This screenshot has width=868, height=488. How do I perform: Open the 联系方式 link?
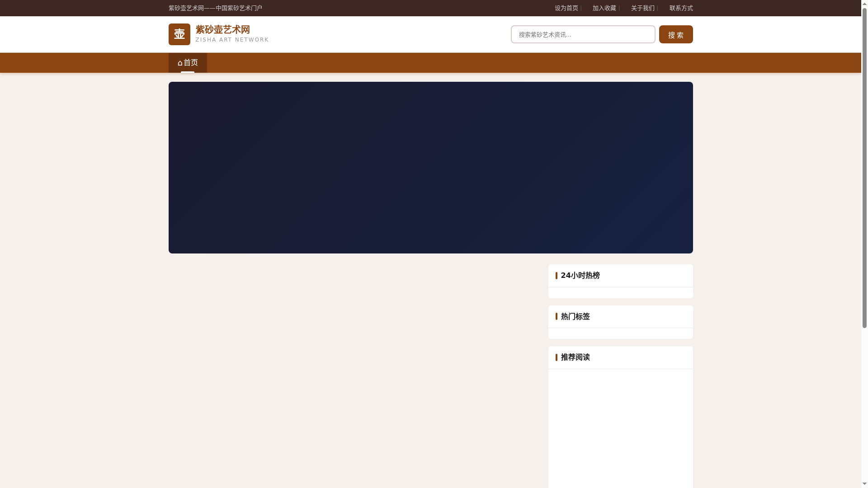click(x=681, y=8)
